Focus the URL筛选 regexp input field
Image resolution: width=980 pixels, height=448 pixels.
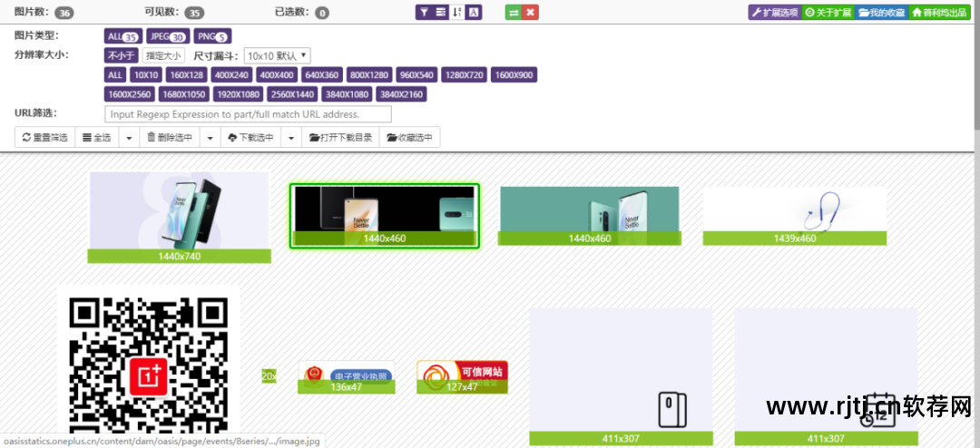pos(248,114)
